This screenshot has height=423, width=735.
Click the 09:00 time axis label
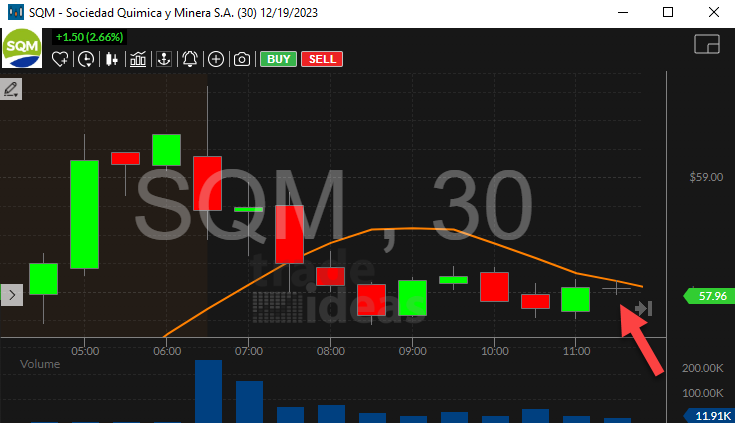coord(412,351)
